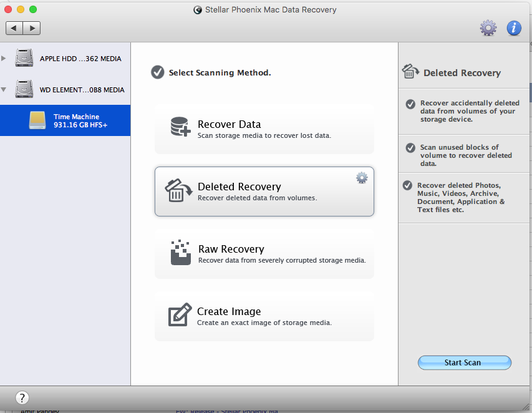Click the Raw Recovery icon
Viewport: 532px width, 413px height.
(x=180, y=252)
